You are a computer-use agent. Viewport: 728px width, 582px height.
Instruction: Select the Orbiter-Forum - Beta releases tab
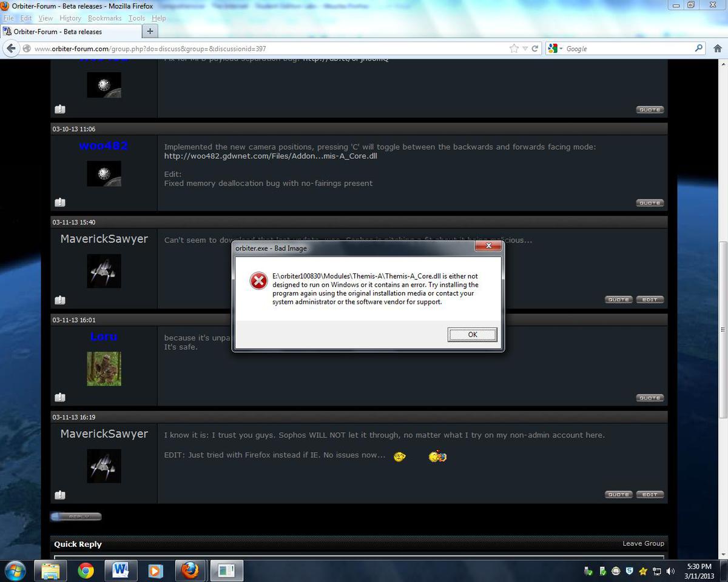coord(71,32)
